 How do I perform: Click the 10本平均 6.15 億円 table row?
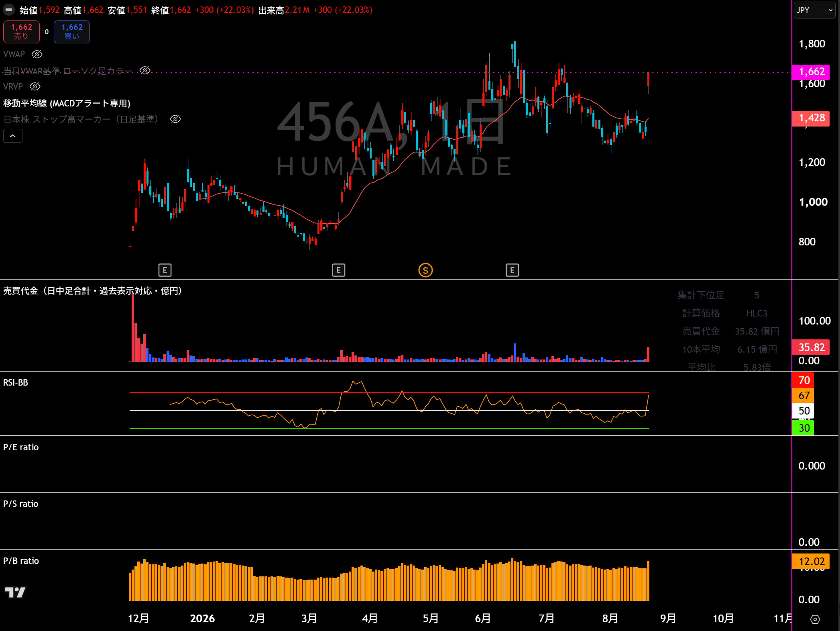pos(729,349)
